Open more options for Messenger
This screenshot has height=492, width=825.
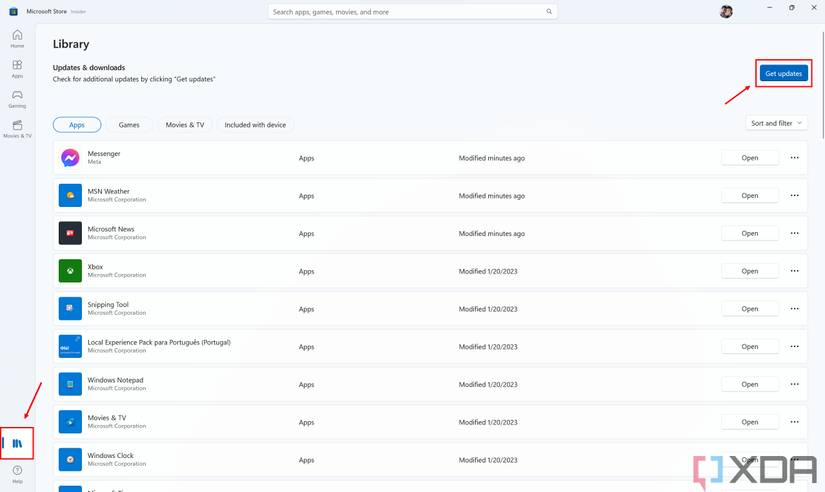795,158
